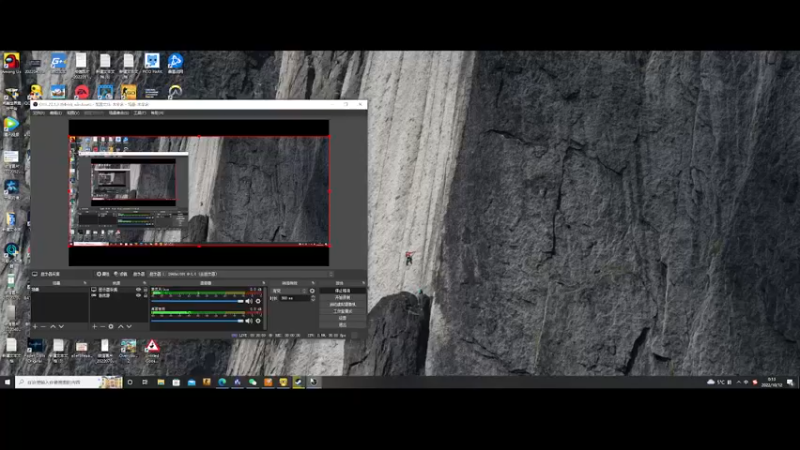
Task: Pop out the Scene Transitions dock via header icon
Action: (313, 283)
